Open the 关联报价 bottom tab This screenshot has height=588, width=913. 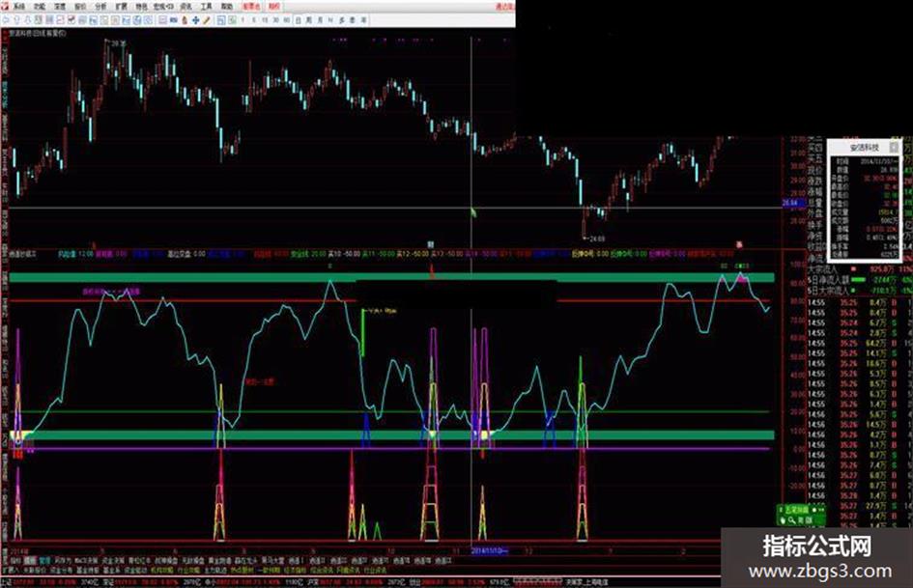(x=35, y=571)
